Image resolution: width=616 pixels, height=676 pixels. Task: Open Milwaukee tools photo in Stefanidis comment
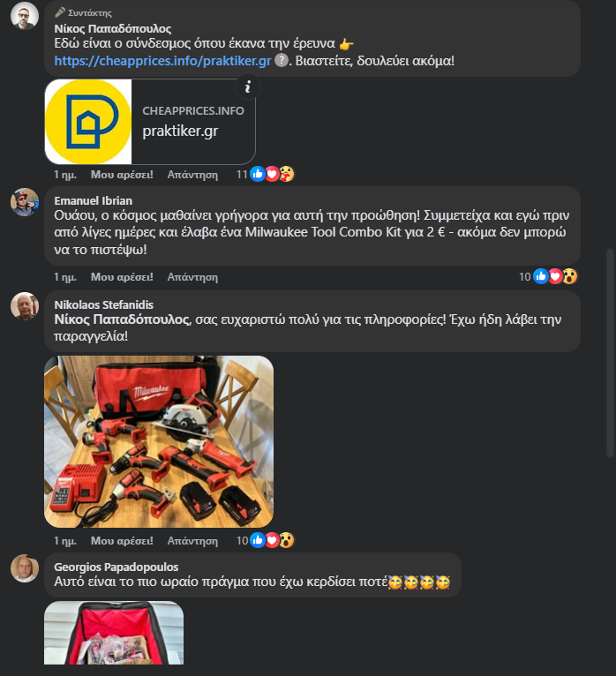159,441
